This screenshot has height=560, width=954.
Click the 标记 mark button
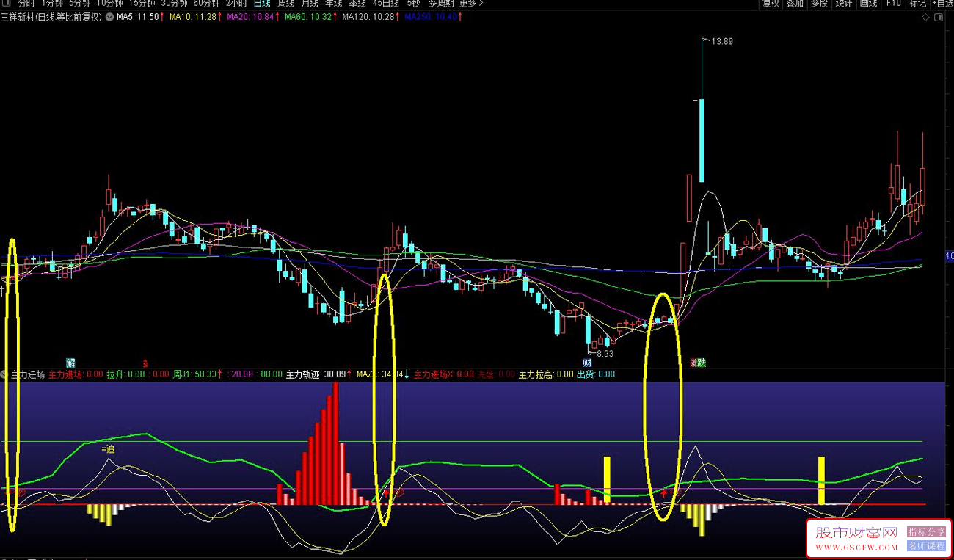(x=917, y=3)
